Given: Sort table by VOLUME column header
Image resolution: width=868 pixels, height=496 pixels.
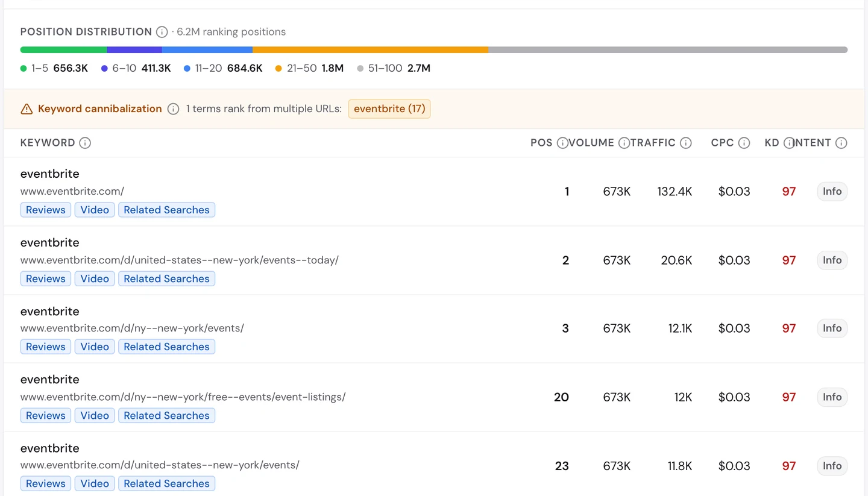Looking at the screenshot, I should (591, 143).
